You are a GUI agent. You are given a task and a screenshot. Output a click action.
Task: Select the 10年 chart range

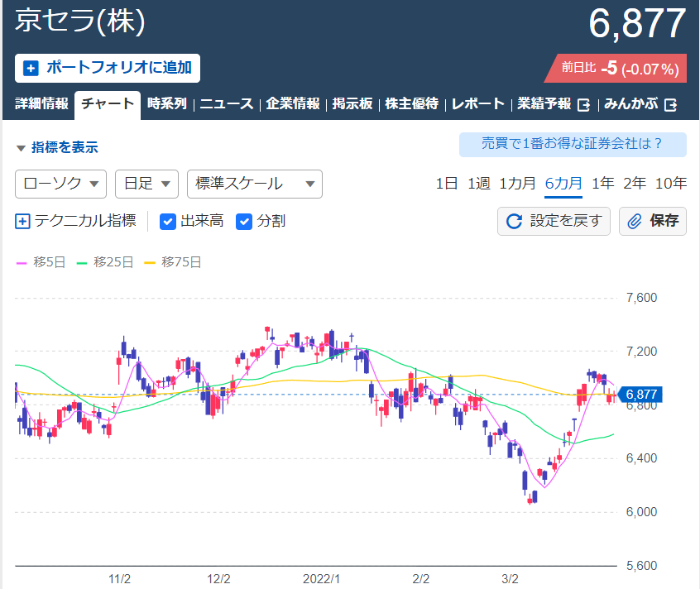coord(670,184)
